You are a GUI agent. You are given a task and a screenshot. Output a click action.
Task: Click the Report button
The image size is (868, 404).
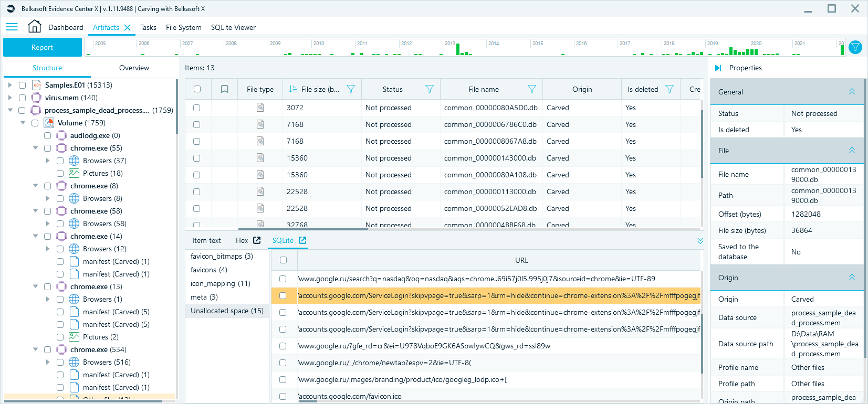pyautogui.click(x=42, y=47)
